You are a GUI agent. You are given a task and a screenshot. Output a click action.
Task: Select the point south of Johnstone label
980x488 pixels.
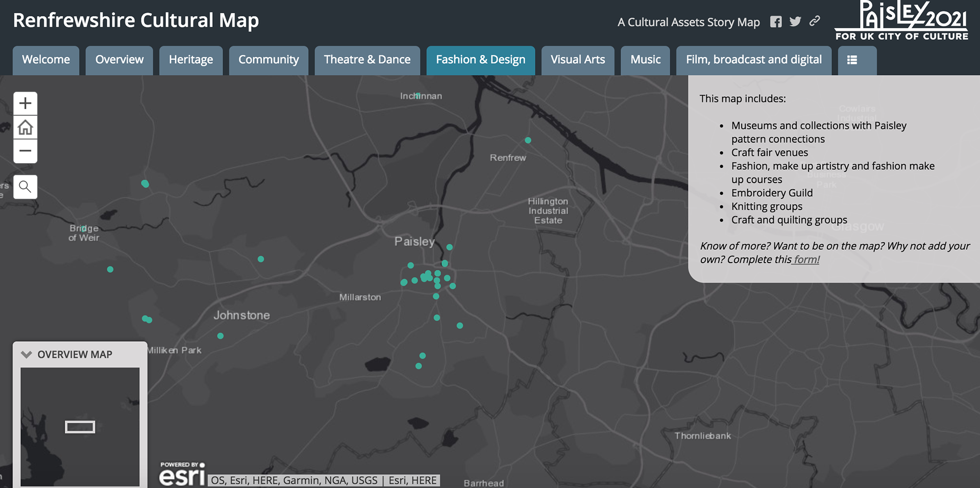[x=220, y=336]
